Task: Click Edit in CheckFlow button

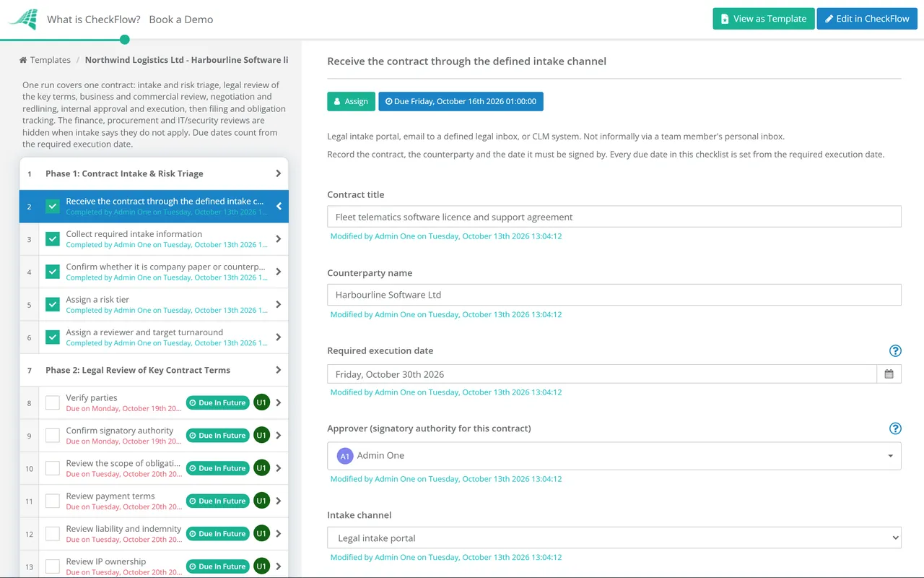Action: pyautogui.click(x=867, y=19)
